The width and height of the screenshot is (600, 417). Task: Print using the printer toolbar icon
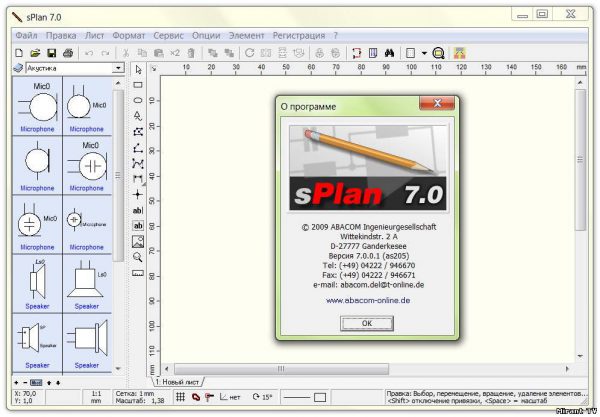pyautogui.click(x=68, y=53)
